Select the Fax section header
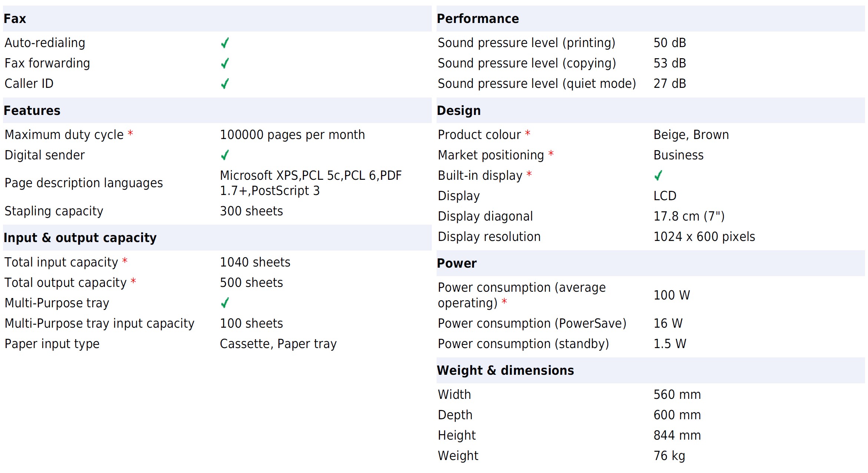 [x=15, y=19]
